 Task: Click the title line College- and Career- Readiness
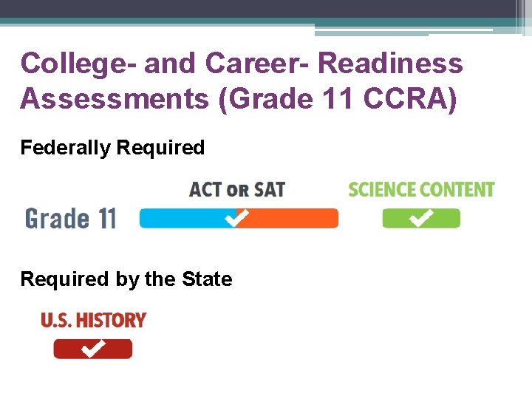coord(242,64)
